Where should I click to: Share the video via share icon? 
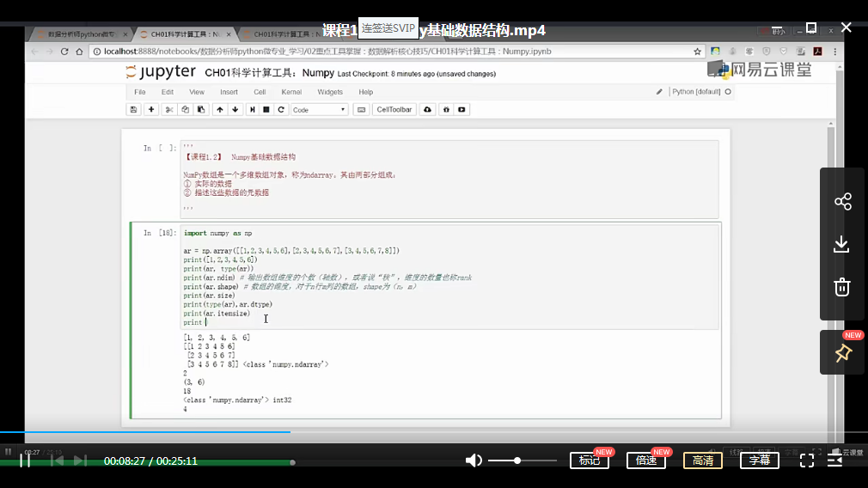[842, 201]
